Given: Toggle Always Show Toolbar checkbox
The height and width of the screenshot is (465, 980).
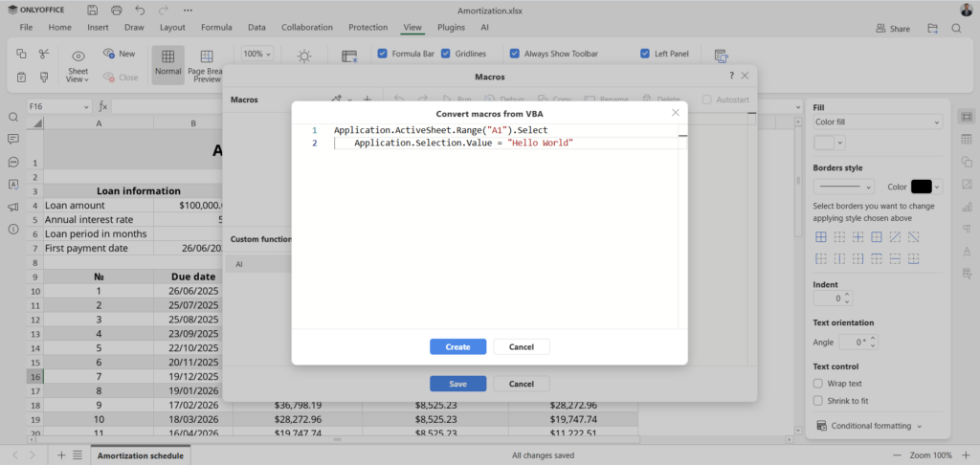Looking at the screenshot, I should [514, 54].
